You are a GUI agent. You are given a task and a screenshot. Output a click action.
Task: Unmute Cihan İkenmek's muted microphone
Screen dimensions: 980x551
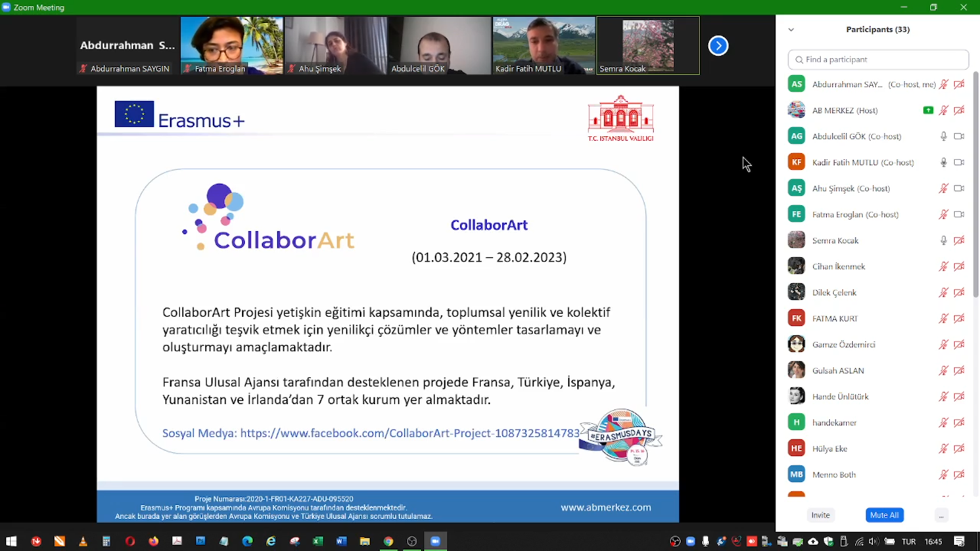click(943, 267)
